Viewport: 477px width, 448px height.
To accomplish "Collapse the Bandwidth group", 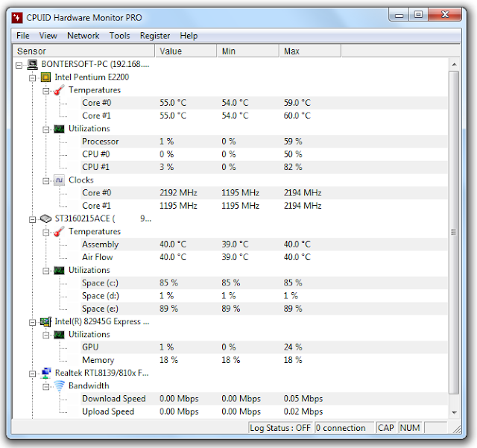I will click(45, 387).
